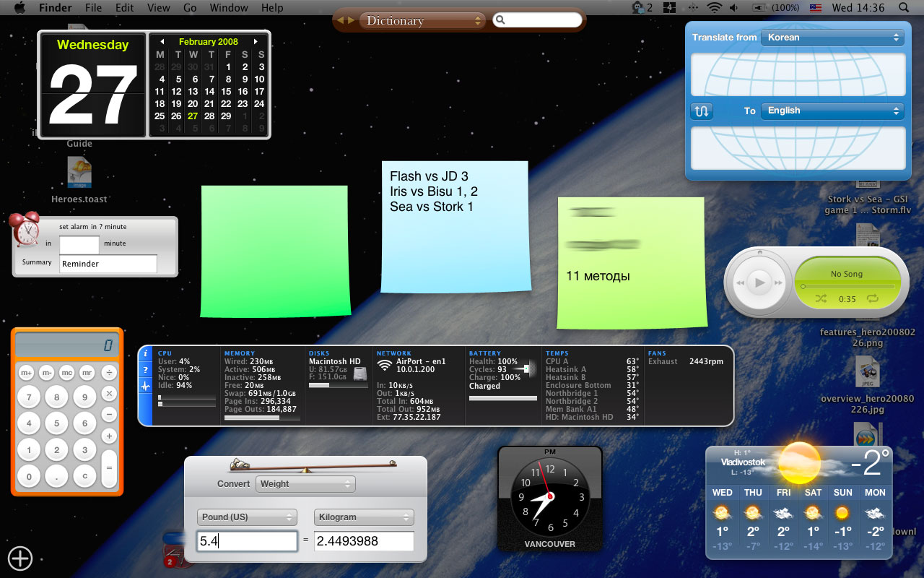This screenshot has height=578, width=924.
Task: Click the Dictionary search field
Action: [x=538, y=20]
